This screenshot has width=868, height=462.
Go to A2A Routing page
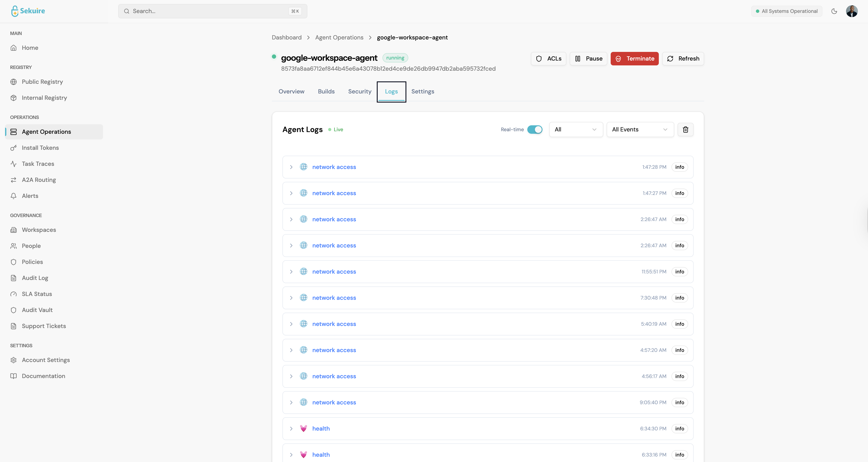coord(39,180)
